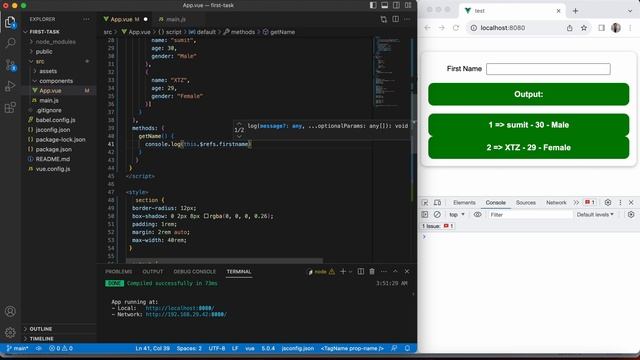Expand the TIMELINE section

(41, 339)
